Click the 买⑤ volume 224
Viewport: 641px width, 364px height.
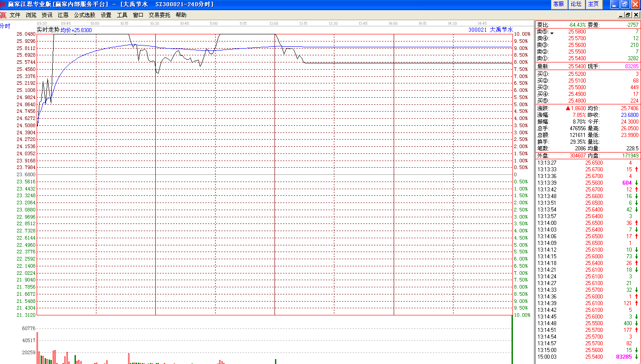pyautogui.click(x=634, y=101)
